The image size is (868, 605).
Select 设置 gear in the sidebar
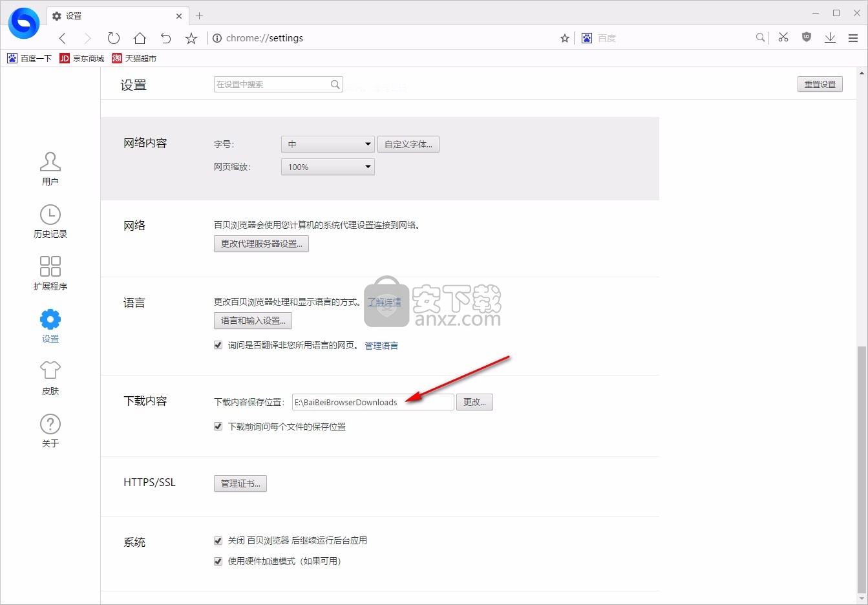(50, 326)
